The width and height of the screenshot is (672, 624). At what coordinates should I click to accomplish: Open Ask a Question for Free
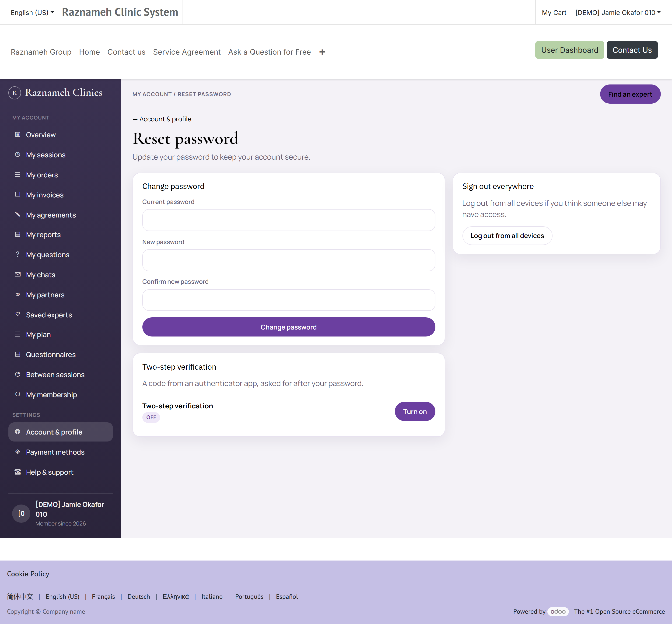tap(269, 52)
